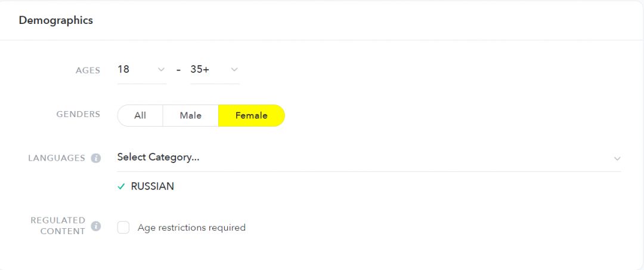644x270 pixels.
Task: Select the Male gender option
Action: (x=191, y=116)
